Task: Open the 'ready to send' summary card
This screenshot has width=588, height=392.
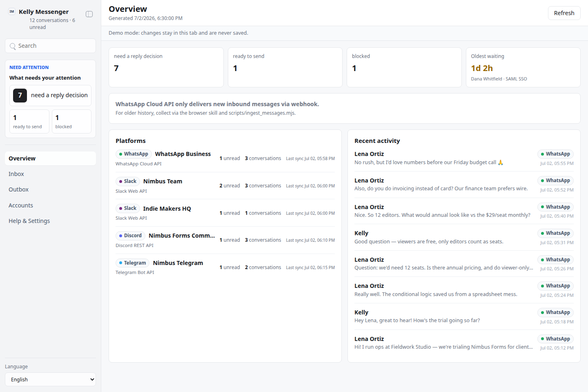Action: pyautogui.click(x=285, y=67)
